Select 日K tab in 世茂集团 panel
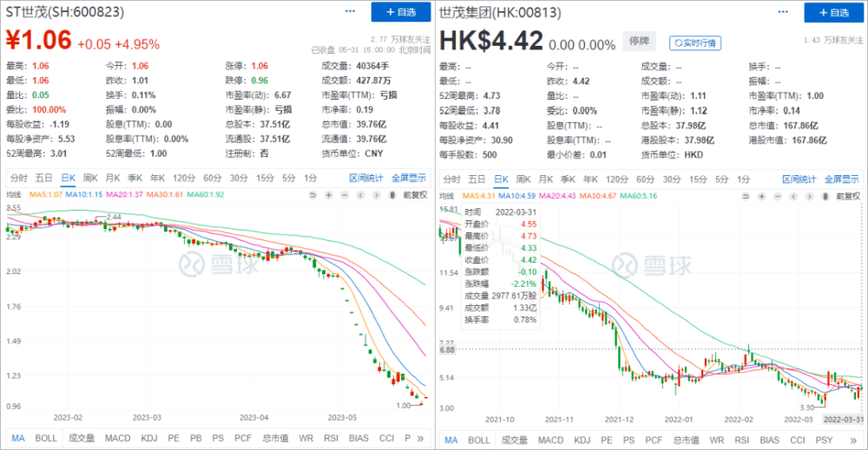 pyautogui.click(x=501, y=179)
